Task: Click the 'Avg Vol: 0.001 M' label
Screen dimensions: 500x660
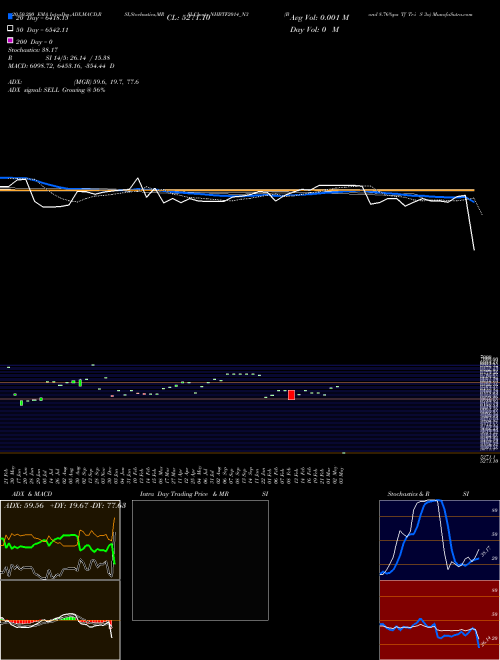Action: (319, 18)
